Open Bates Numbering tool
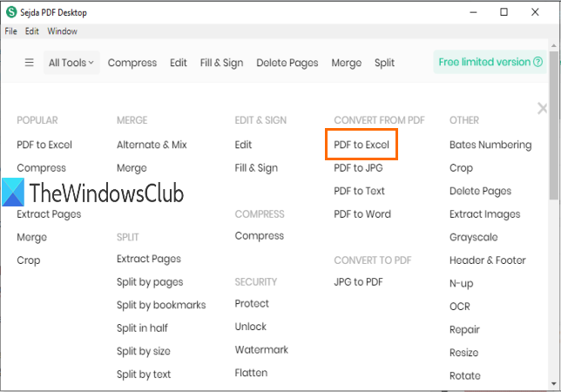 [490, 145]
